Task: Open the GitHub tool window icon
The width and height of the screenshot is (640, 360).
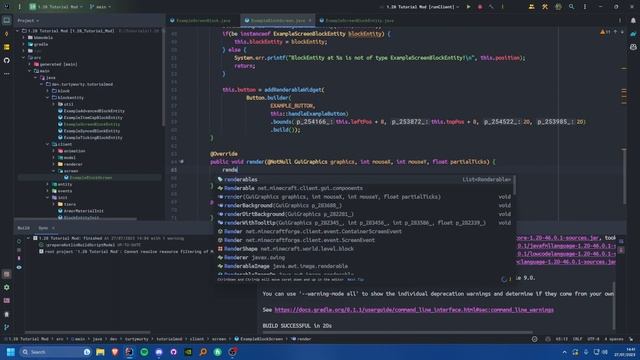Action: click(7, 60)
